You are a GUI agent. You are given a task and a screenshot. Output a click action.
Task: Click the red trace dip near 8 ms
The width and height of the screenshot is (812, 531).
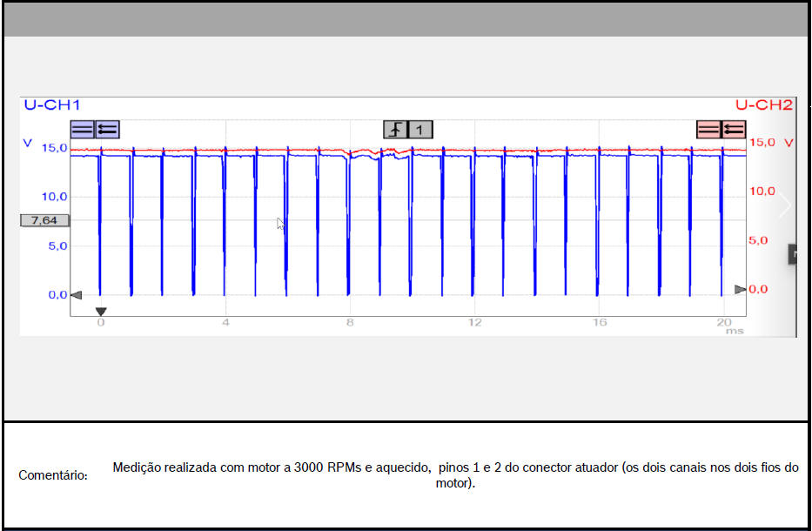point(352,155)
